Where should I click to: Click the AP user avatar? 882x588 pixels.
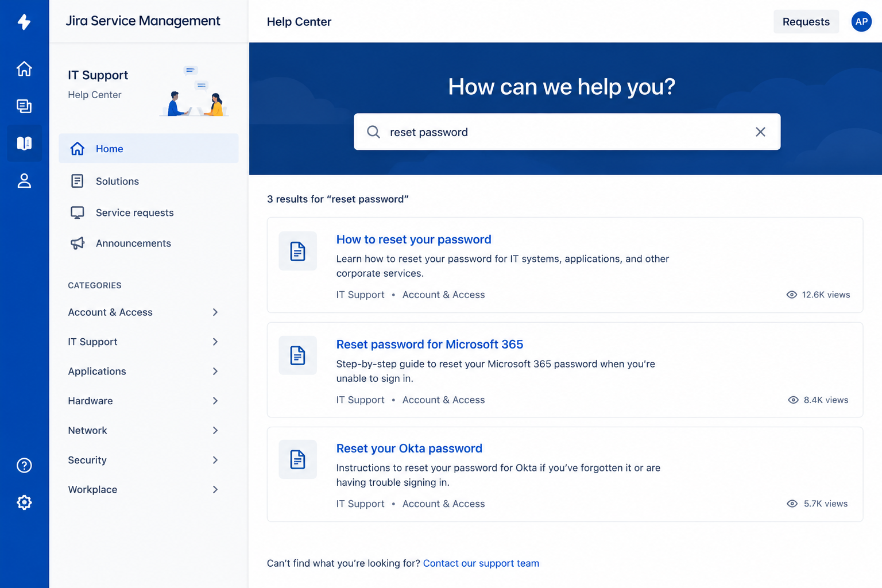point(861,22)
